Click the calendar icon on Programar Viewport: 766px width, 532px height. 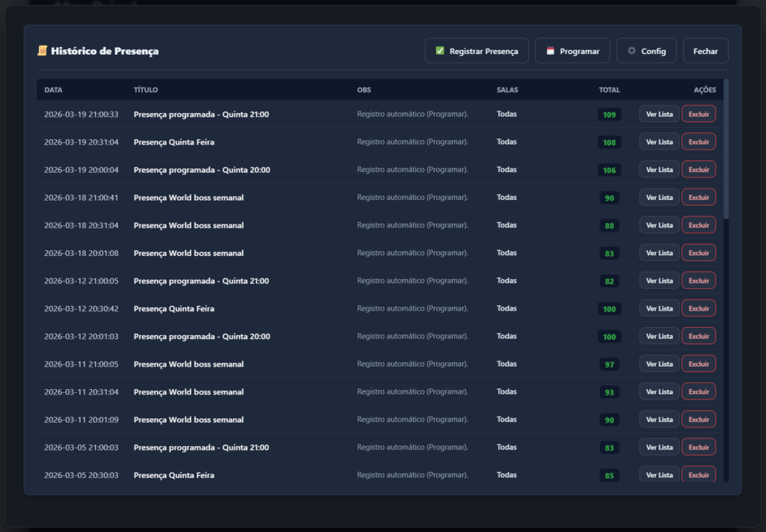[x=551, y=51]
